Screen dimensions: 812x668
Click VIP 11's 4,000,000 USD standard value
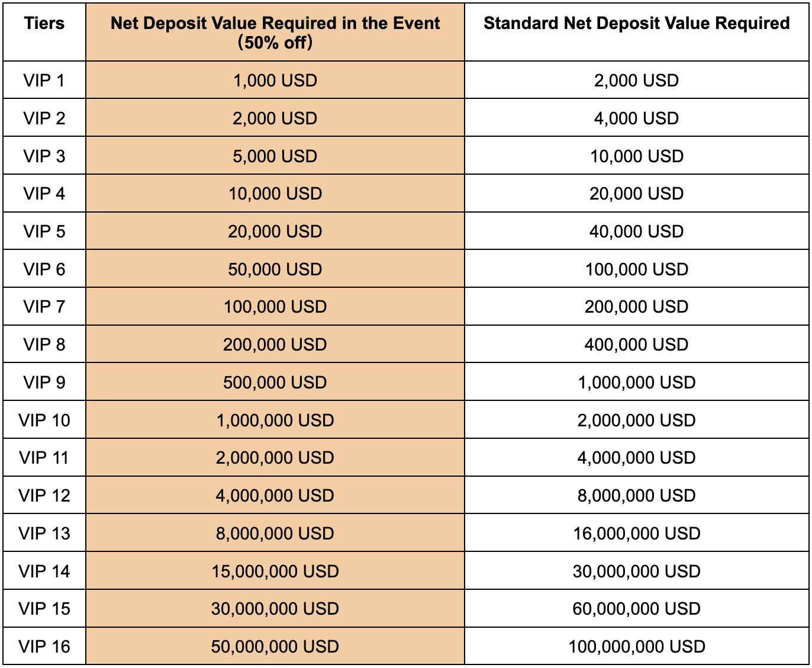[636, 458]
